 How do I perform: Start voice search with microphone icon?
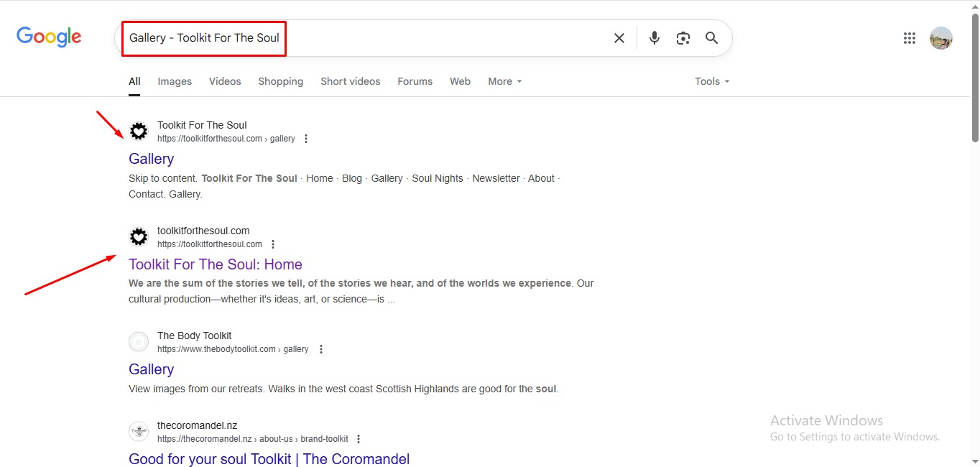(x=654, y=38)
